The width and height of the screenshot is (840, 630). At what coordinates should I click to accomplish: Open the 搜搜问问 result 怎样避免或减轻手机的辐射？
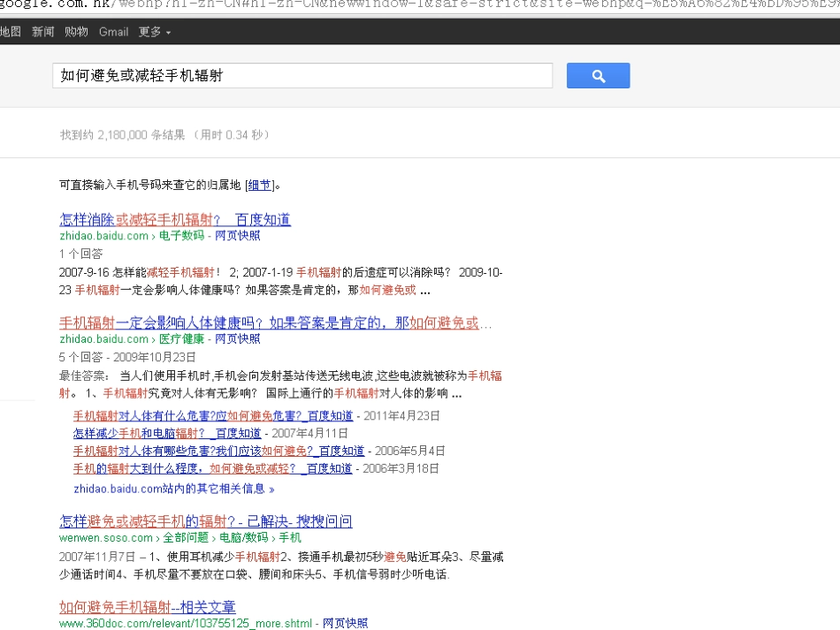[x=206, y=521]
